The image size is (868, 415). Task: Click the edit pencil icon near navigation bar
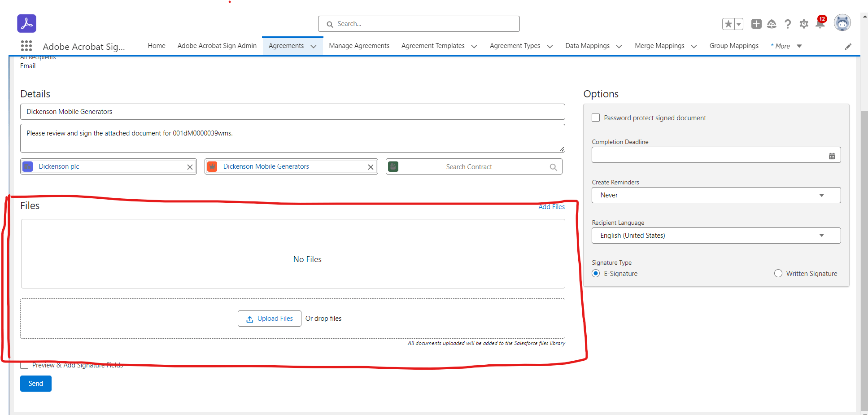848,46
